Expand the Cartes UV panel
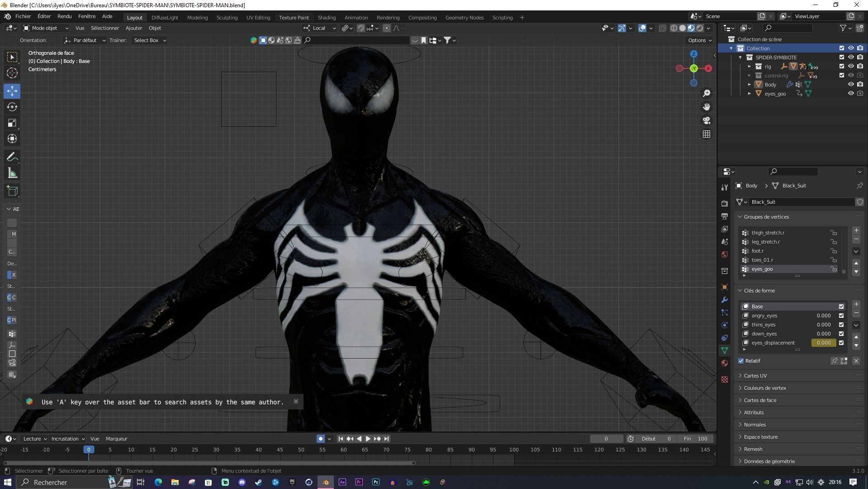The width and height of the screenshot is (868, 489). [x=755, y=375]
